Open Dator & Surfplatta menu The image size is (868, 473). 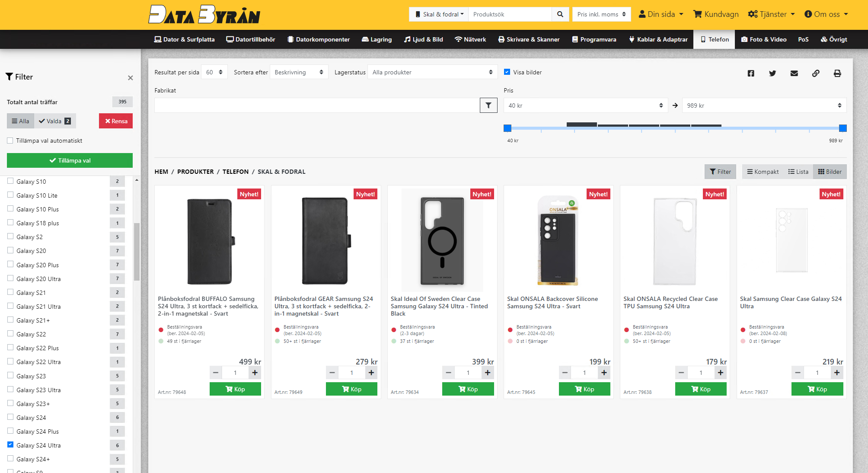pyautogui.click(x=185, y=39)
